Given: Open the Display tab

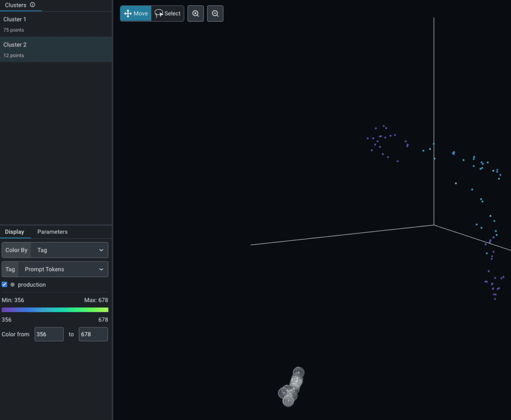Looking at the screenshot, I should (15, 232).
